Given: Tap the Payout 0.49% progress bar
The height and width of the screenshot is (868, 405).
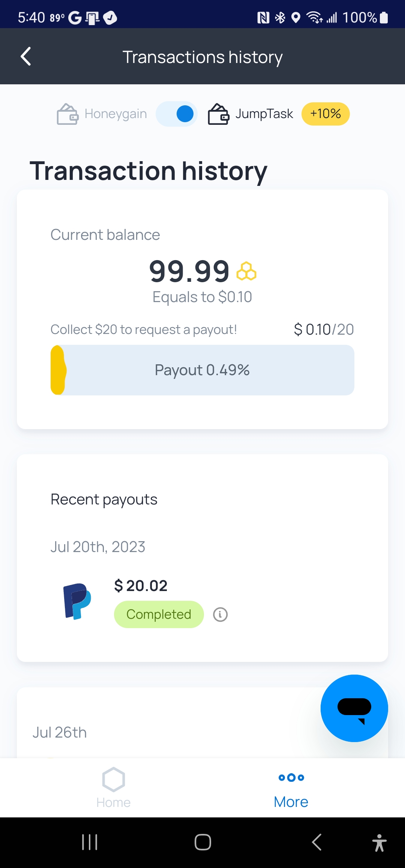Looking at the screenshot, I should pyautogui.click(x=202, y=370).
